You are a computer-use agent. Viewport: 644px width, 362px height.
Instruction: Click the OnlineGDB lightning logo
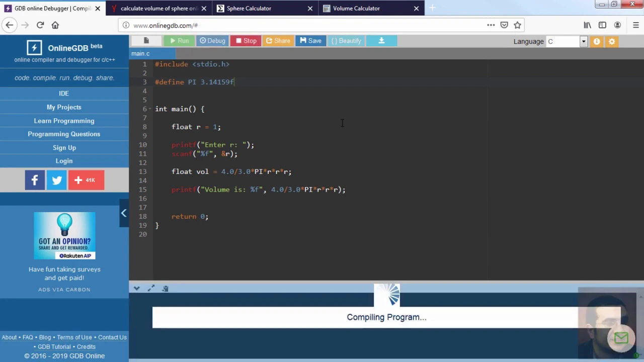click(x=34, y=48)
